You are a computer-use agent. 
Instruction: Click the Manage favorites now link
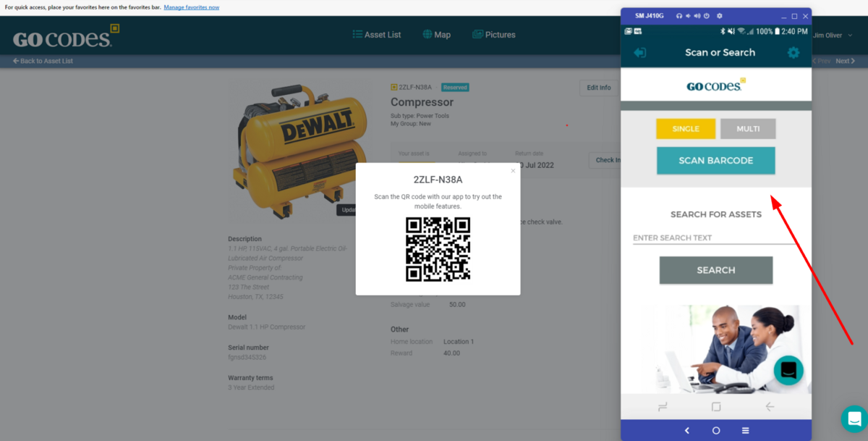[192, 7]
